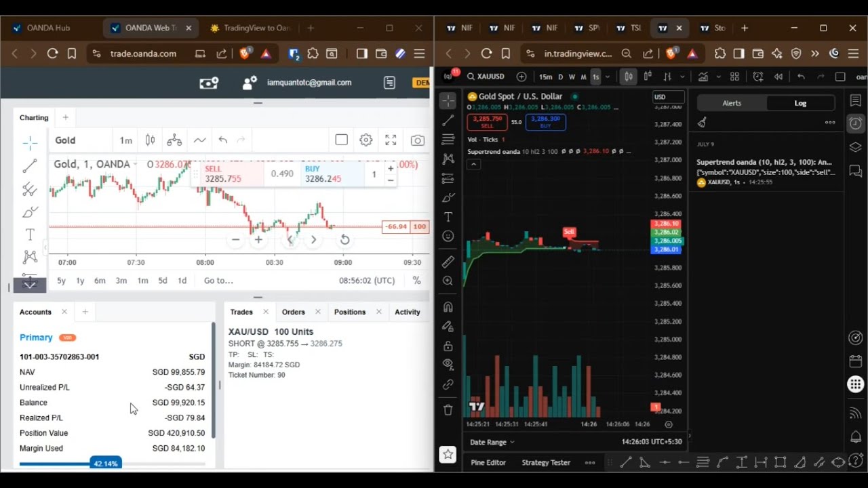This screenshot has width=868, height=488.
Task: Click the TradingView BUY 3,286.300 button
Action: coord(545,122)
